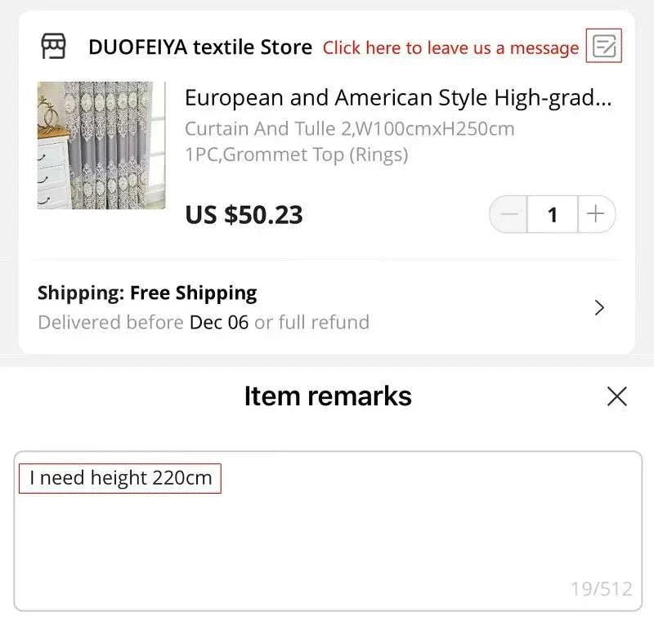Click the "full refund" guarantee text
The image size is (654, 644).
(x=324, y=322)
